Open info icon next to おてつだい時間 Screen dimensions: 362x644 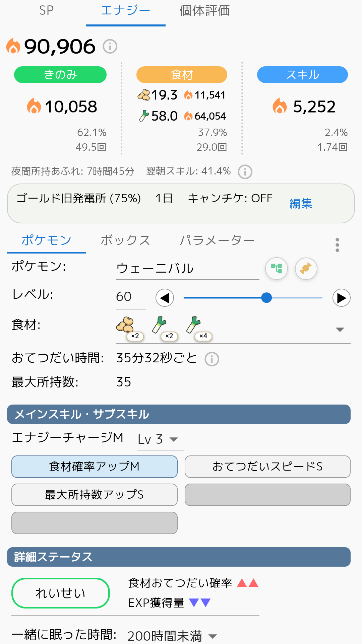coord(212,359)
